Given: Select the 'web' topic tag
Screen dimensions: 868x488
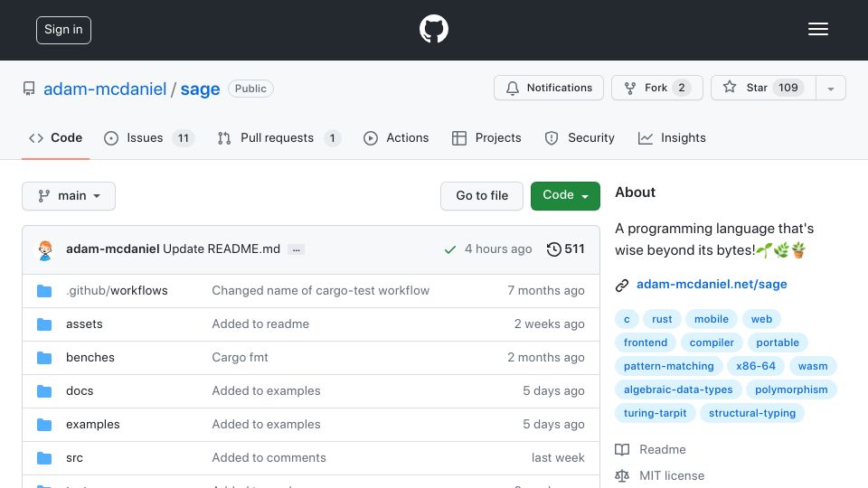Looking at the screenshot, I should (761, 319).
